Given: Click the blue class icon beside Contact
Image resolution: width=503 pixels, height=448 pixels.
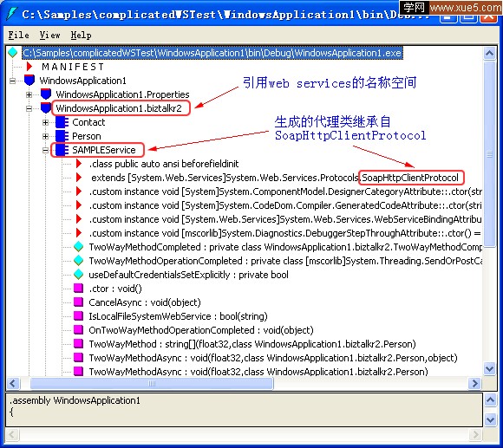Looking at the screenshot, I should coord(62,122).
